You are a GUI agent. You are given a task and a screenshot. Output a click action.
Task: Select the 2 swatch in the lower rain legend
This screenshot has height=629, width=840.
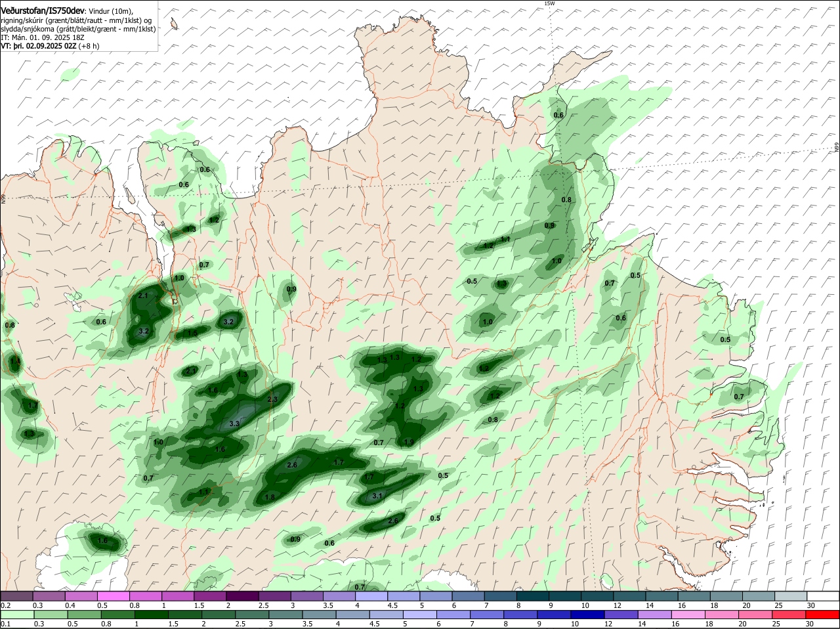point(218,615)
